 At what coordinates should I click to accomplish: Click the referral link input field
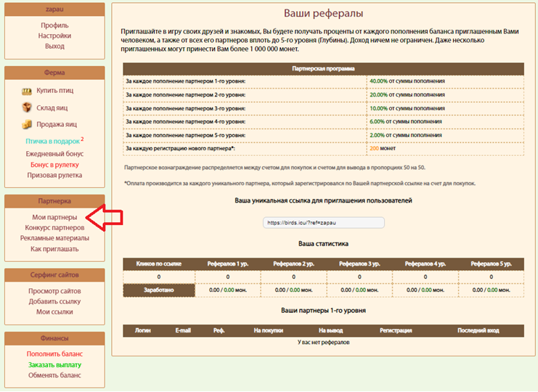[324, 223]
